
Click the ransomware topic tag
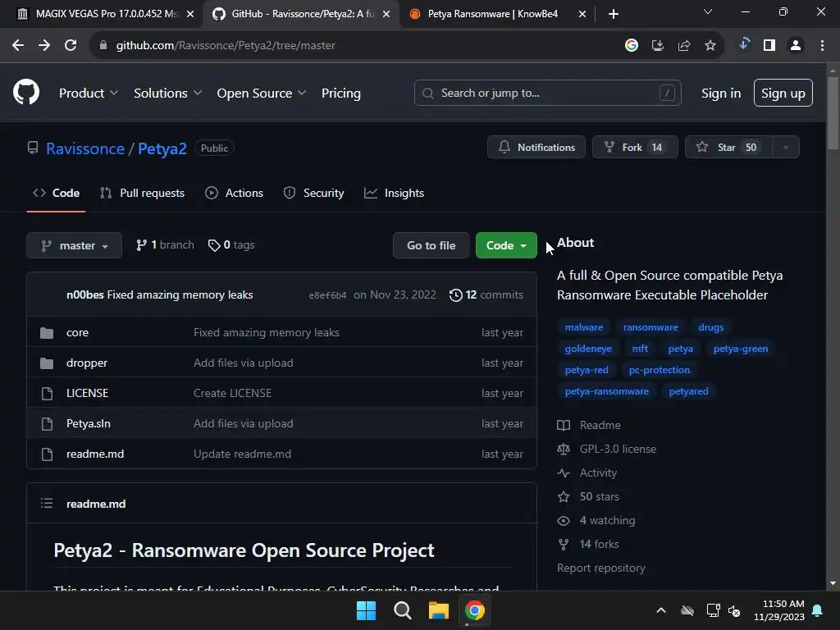click(x=651, y=327)
